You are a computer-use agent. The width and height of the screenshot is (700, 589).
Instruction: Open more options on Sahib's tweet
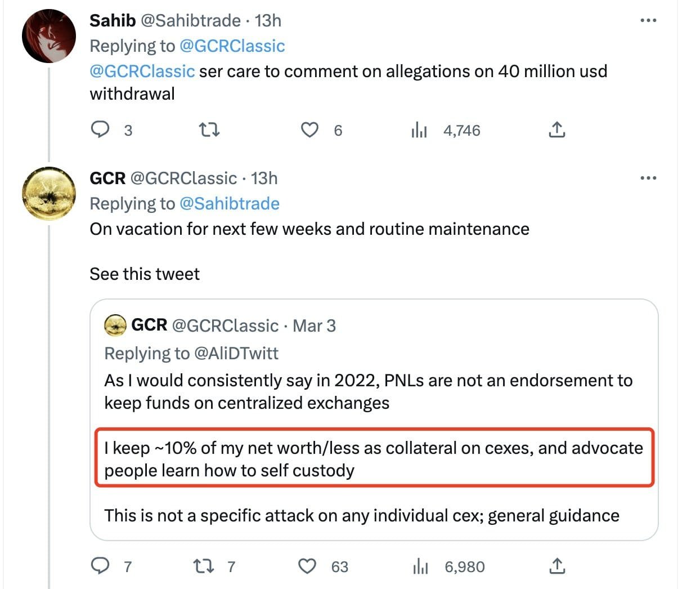648,21
